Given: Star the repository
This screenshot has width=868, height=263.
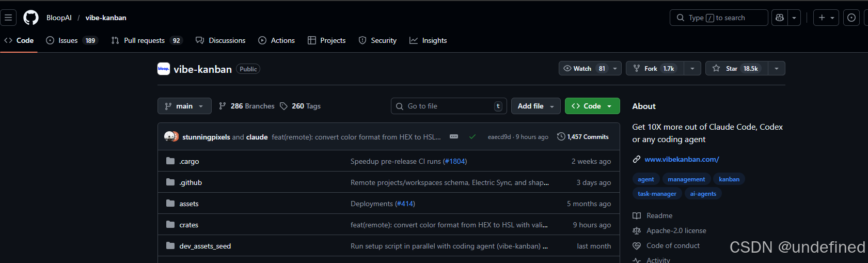Looking at the screenshot, I should [x=737, y=68].
